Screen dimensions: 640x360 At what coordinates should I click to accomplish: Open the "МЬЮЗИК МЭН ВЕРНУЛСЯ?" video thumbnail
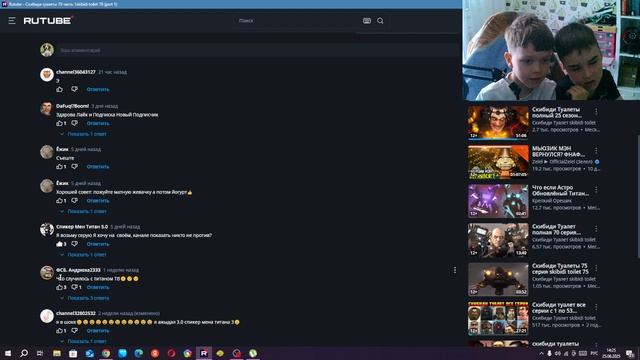498,161
